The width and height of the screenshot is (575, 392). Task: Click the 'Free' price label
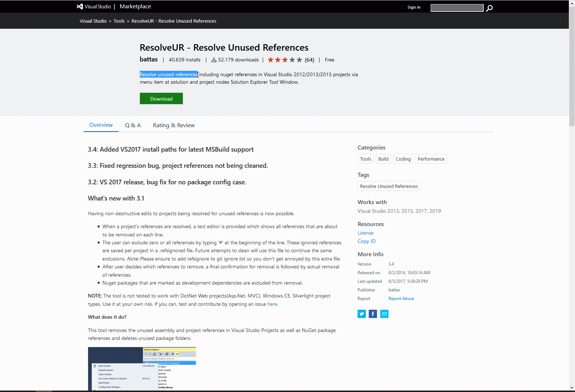click(x=330, y=60)
